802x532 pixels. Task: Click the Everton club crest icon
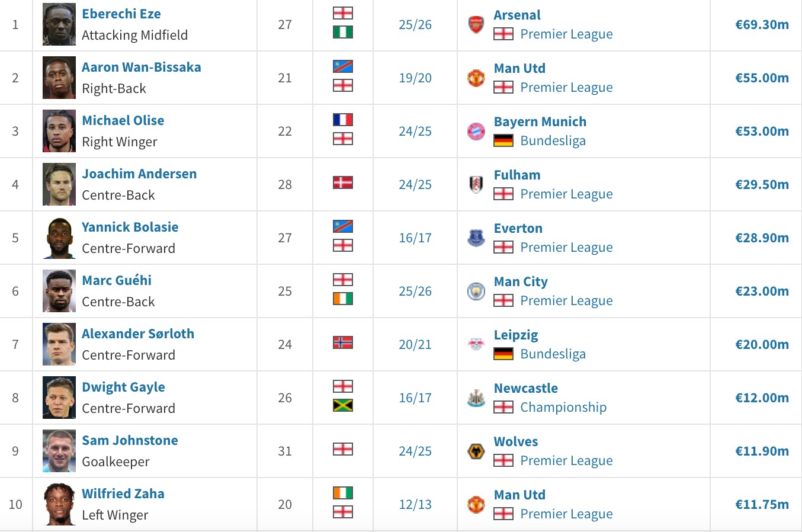[476, 238]
